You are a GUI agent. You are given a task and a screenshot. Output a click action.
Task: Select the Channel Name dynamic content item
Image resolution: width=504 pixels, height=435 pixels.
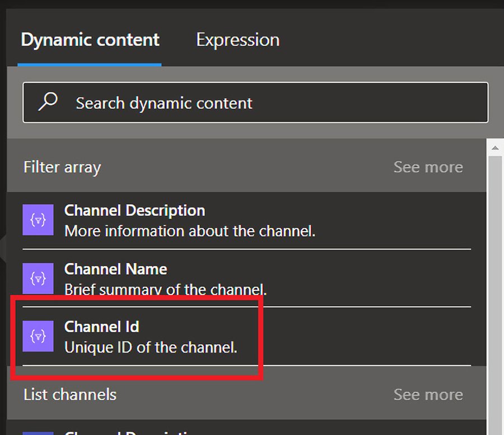(x=140, y=278)
